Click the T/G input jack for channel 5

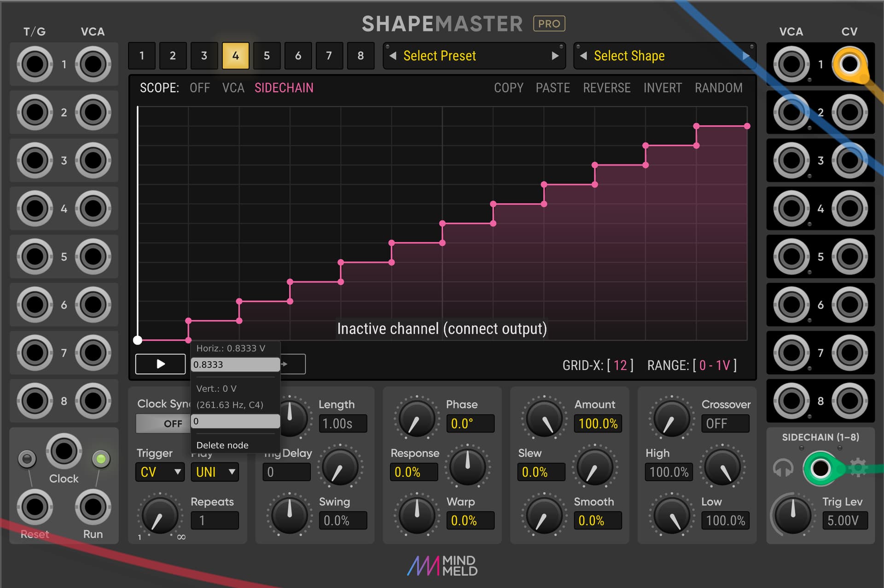point(35,257)
